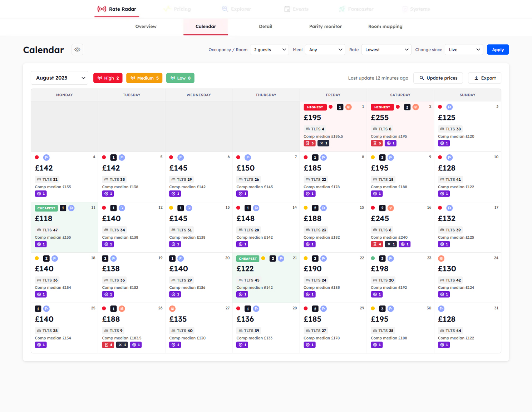Click the green dot on August 23

(x=373, y=258)
